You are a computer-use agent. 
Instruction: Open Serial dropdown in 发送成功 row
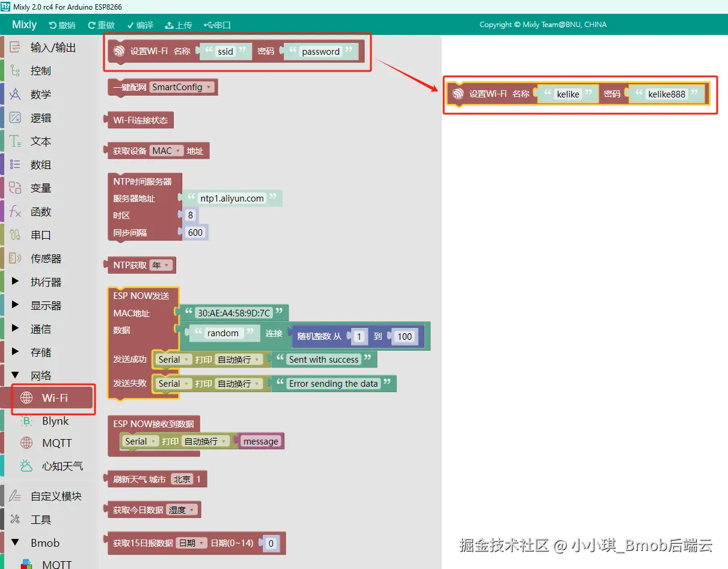pos(173,360)
